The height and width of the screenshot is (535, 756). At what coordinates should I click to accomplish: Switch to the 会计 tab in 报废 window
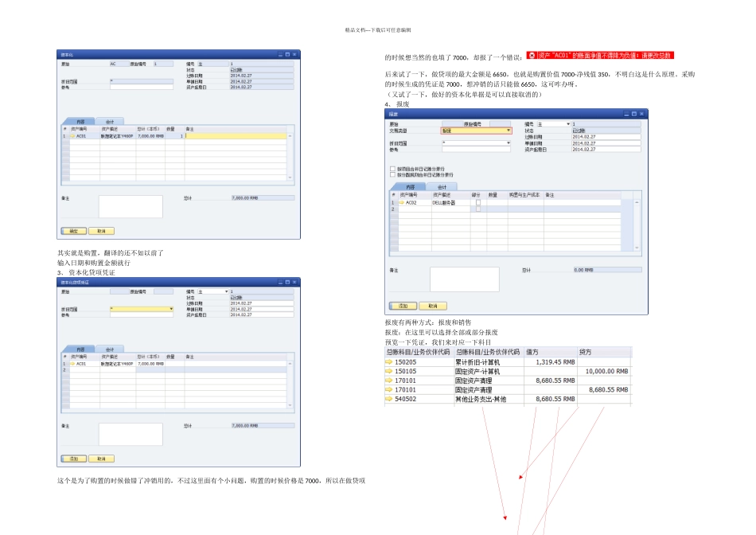442,187
